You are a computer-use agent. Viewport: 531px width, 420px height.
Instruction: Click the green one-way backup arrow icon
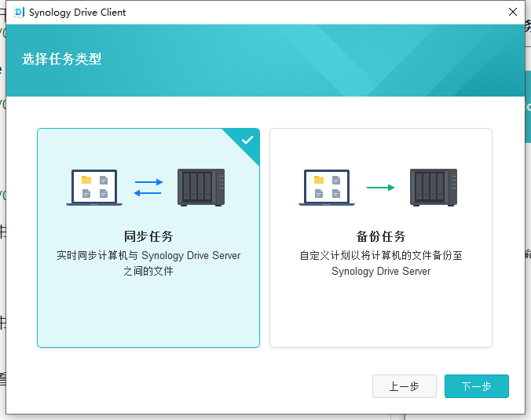pyautogui.click(x=381, y=188)
